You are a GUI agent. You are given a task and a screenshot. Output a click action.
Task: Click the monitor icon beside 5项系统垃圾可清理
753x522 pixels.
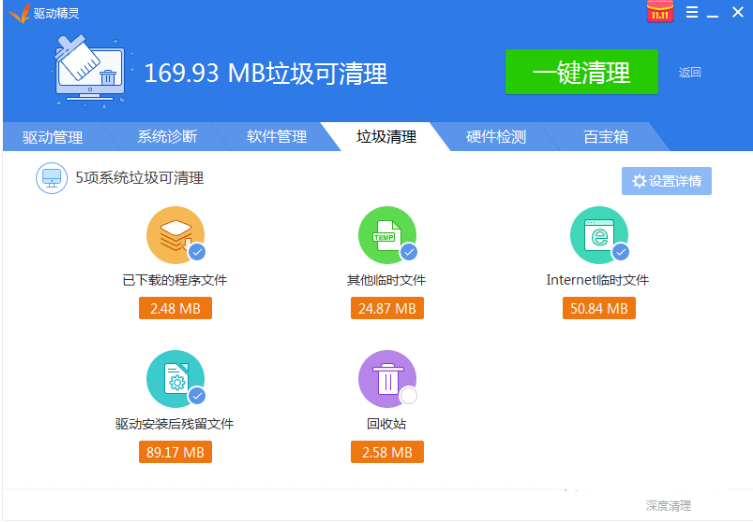(51, 178)
